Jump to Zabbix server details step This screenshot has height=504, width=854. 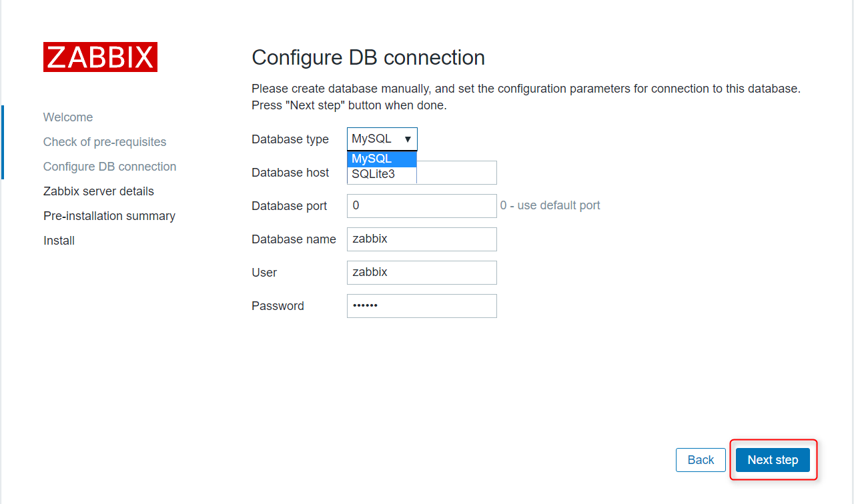[99, 191]
